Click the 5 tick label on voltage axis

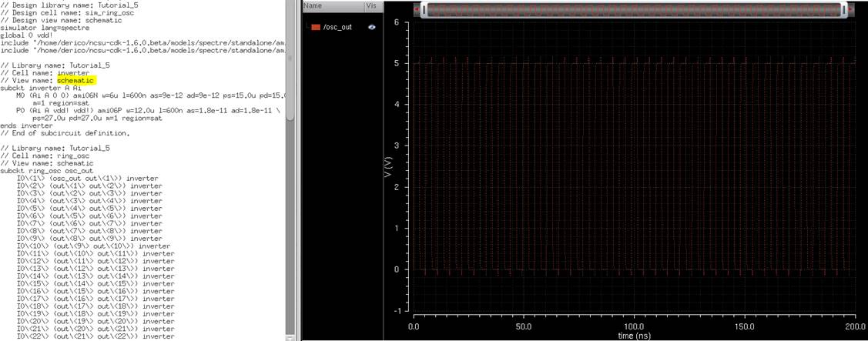click(396, 64)
